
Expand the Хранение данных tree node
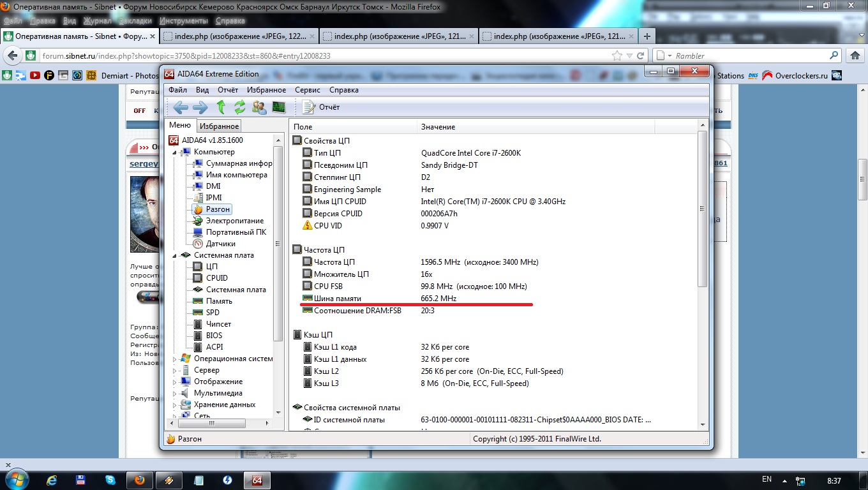pos(175,405)
